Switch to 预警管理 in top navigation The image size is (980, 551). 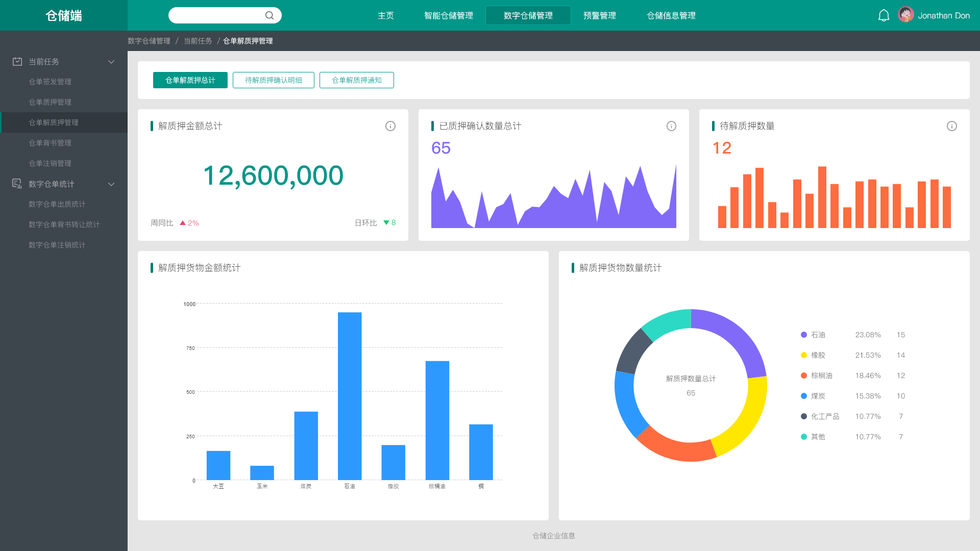tap(599, 15)
